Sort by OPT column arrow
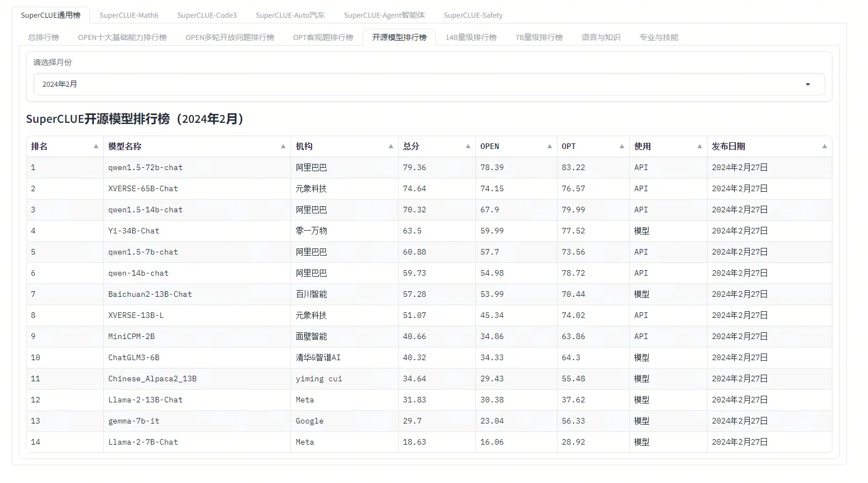Screen dimensions: 868x483 coord(622,146)
